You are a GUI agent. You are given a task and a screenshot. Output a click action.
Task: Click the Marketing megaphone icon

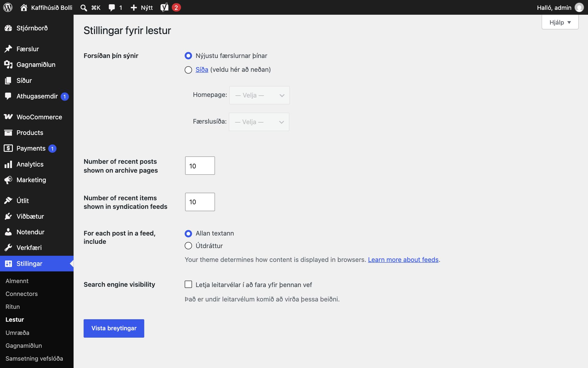click(x=8, y=180)
